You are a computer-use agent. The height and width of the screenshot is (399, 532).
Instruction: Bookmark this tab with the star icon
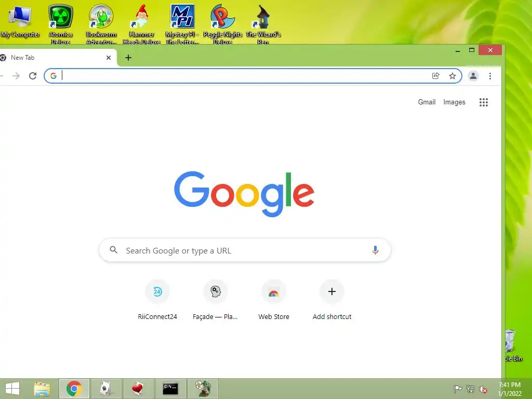(x=453, y=76)
